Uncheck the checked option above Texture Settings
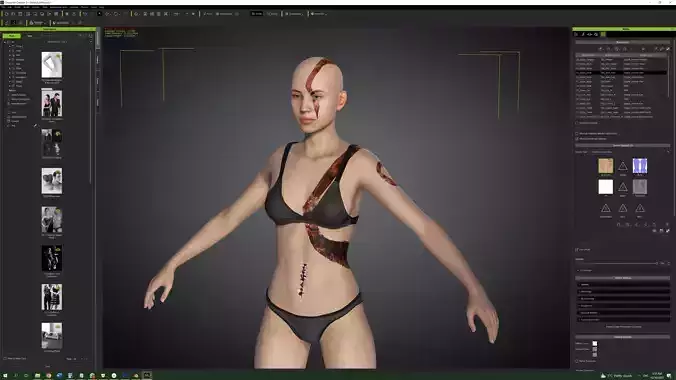 577,139
